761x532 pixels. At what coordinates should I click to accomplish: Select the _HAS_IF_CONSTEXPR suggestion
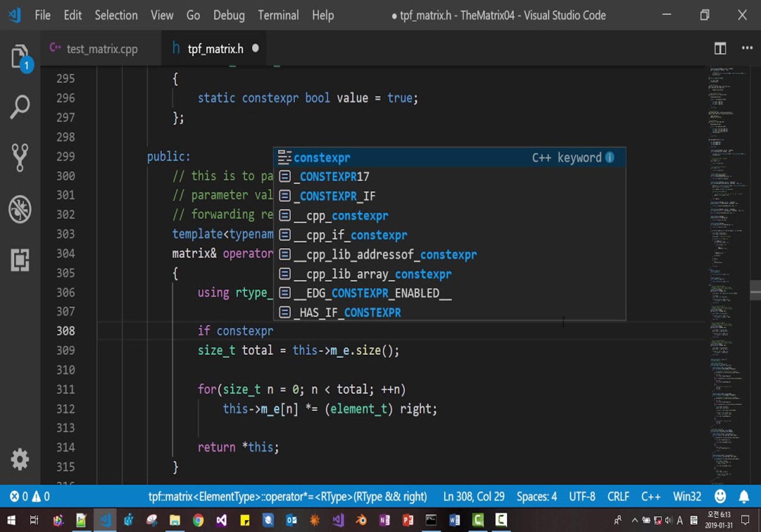click(449, 312)
